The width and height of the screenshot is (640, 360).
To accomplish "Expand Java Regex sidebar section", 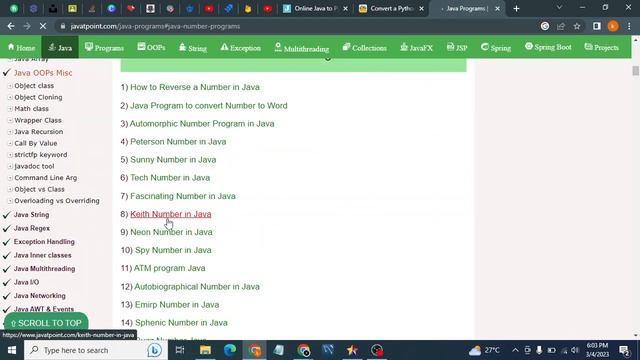I will click(32, 228).
